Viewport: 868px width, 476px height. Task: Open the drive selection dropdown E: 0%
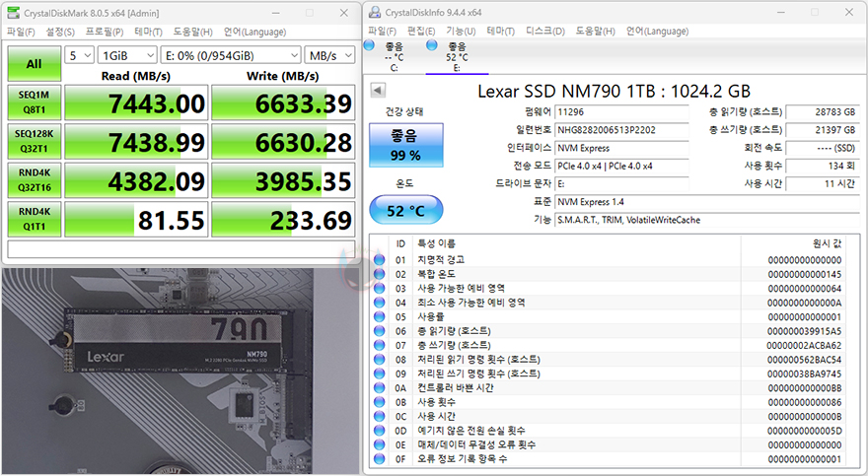tap(231, 55)
